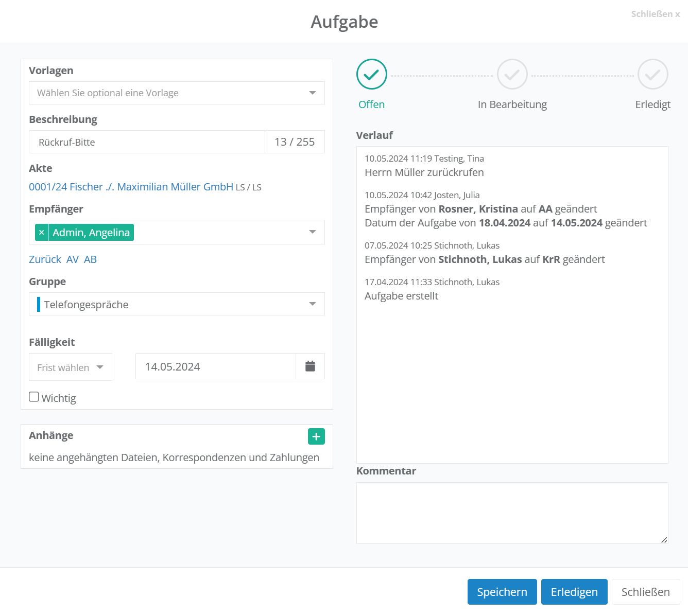Screen dimensions: 688x616
Task: Open linked case 0001/24 Fischer file
Action: click(x=131, y=187)
